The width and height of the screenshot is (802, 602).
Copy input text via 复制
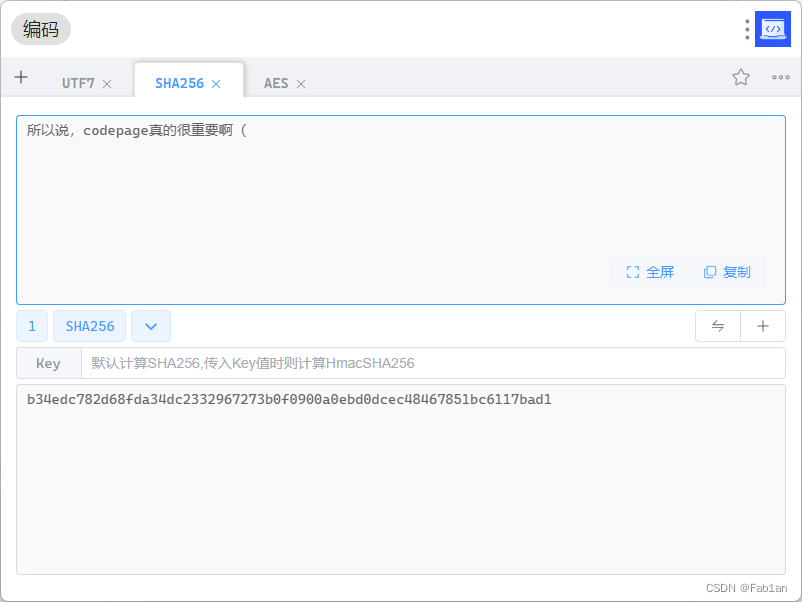coord(727,272)
